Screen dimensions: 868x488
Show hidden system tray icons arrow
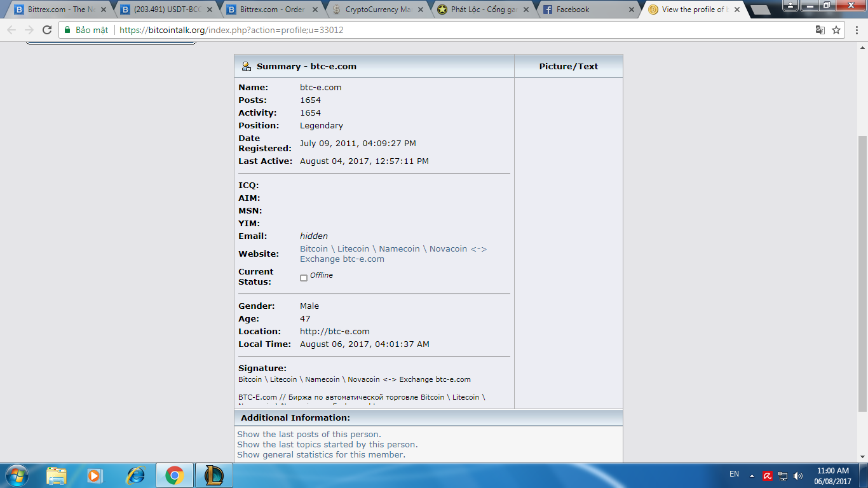pos(752,475)
